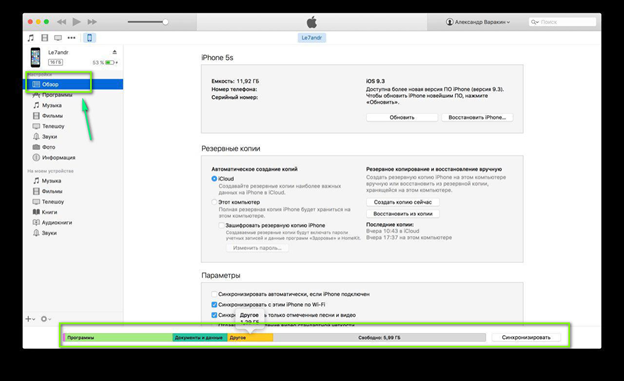Select Обзор in the sidebar

coord(73,84)
